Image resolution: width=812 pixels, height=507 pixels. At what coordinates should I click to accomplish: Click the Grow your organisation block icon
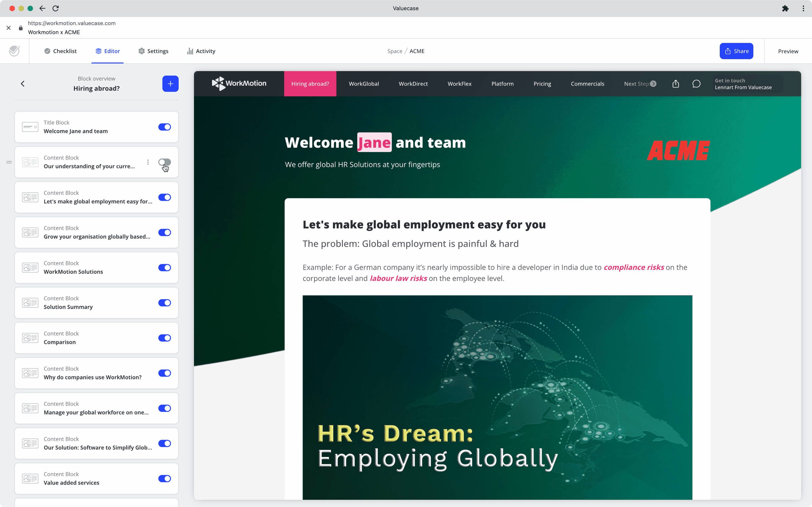[30, 232]
